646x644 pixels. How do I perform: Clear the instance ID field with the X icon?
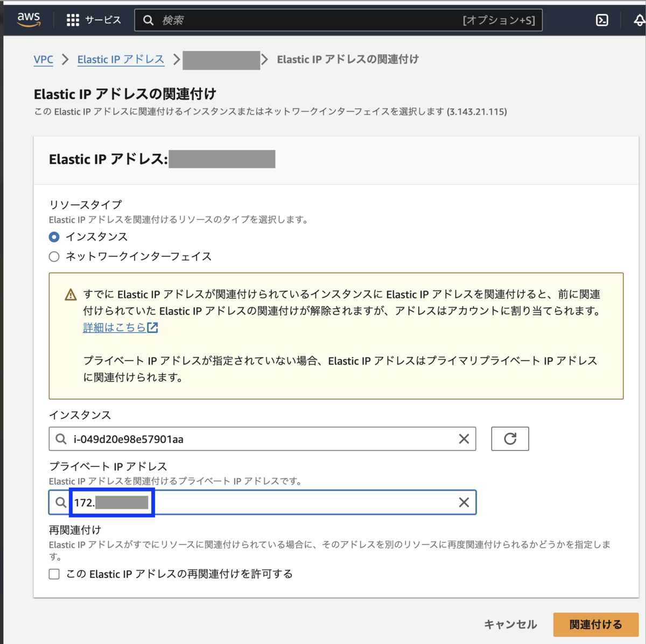pyautogui.click(x=464, y=439)
